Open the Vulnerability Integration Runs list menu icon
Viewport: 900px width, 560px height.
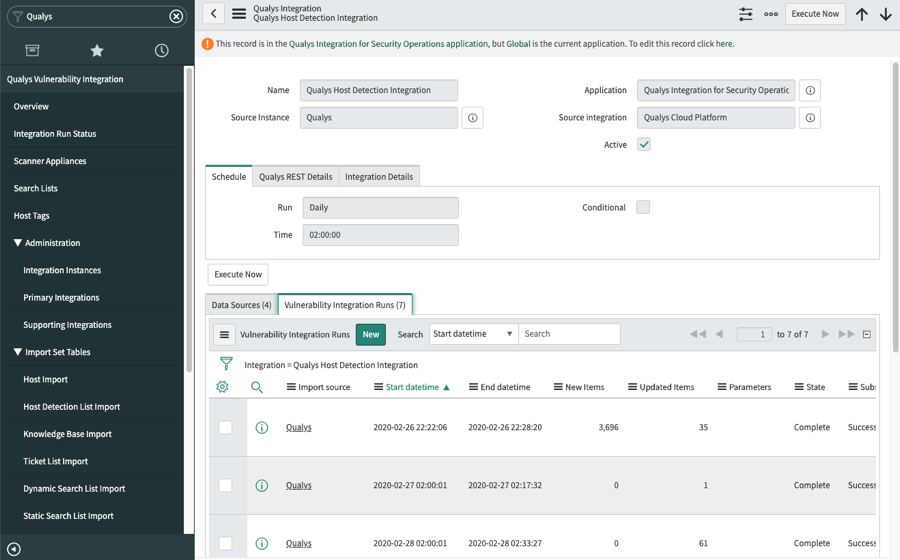224,335
